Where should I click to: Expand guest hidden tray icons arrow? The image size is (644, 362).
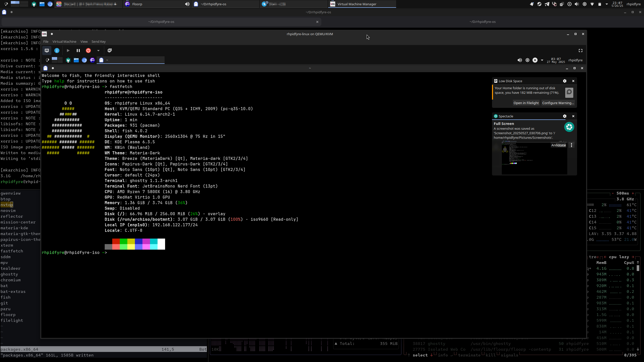542,60
